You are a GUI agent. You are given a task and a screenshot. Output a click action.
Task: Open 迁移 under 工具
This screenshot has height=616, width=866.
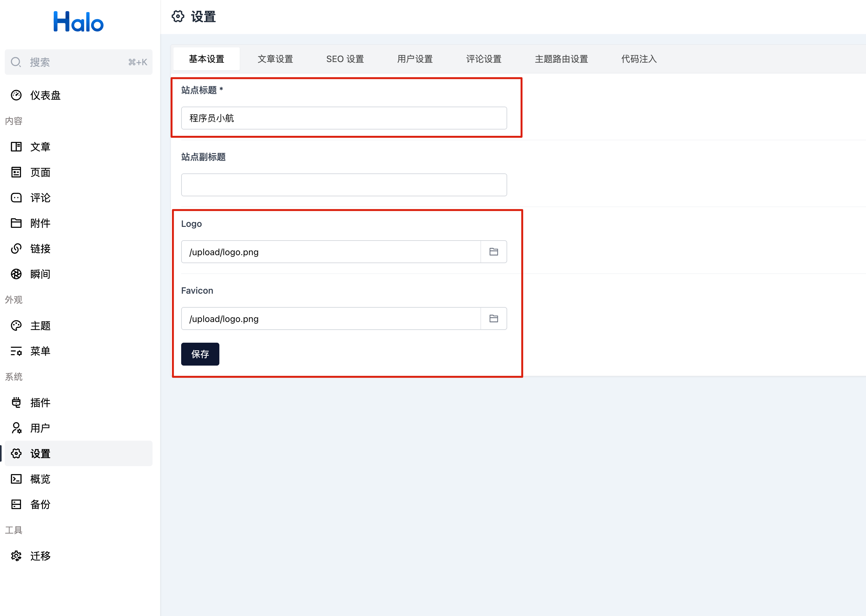(79, 556)
